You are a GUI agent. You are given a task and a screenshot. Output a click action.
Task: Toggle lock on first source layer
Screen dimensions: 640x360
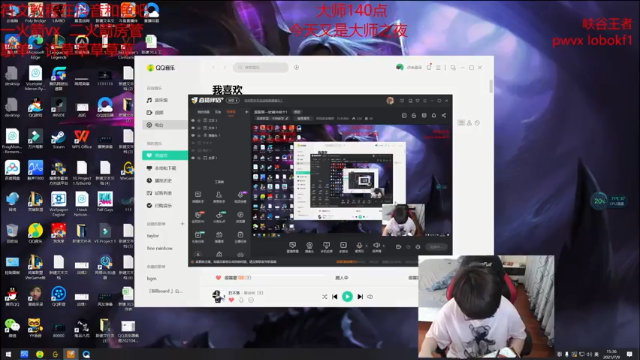199,120
